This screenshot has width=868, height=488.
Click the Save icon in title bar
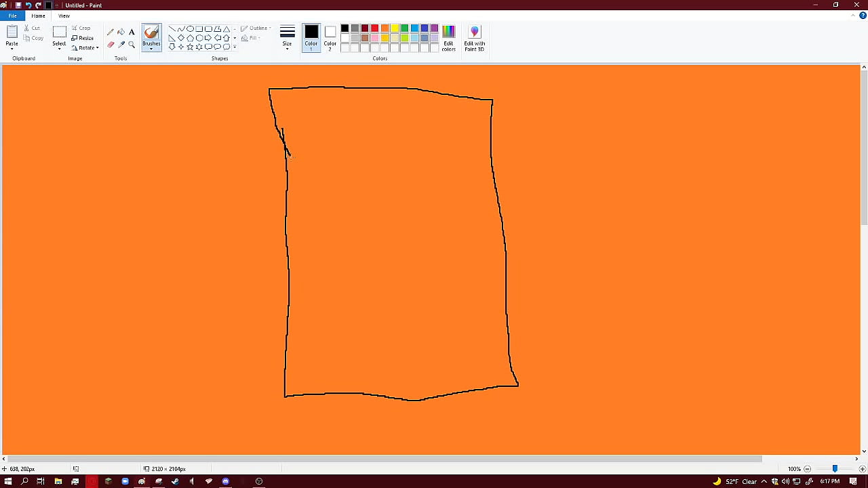[18, 5]
